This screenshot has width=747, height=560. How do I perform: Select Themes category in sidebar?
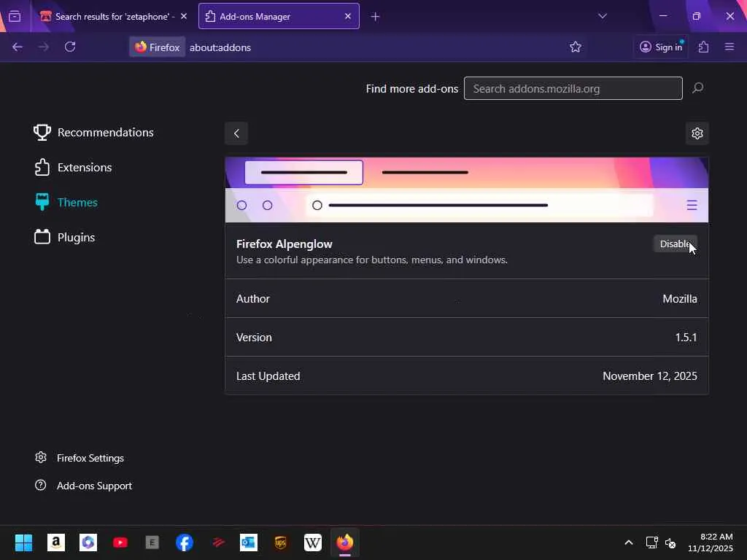click(66, 203)
